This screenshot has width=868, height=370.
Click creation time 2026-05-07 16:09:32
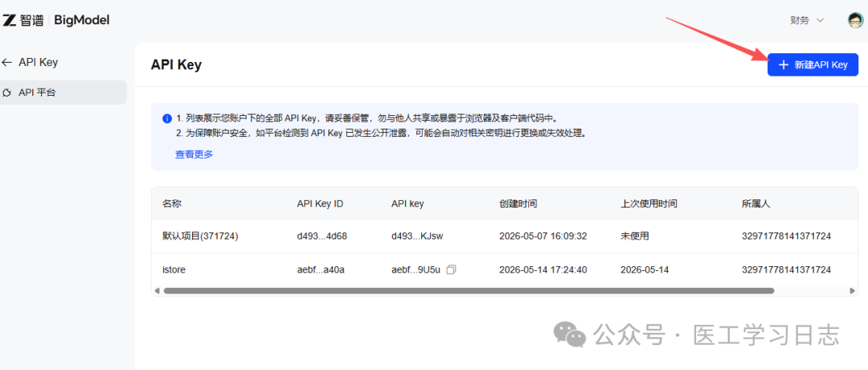pyautogui.click(x=543, y=236)
